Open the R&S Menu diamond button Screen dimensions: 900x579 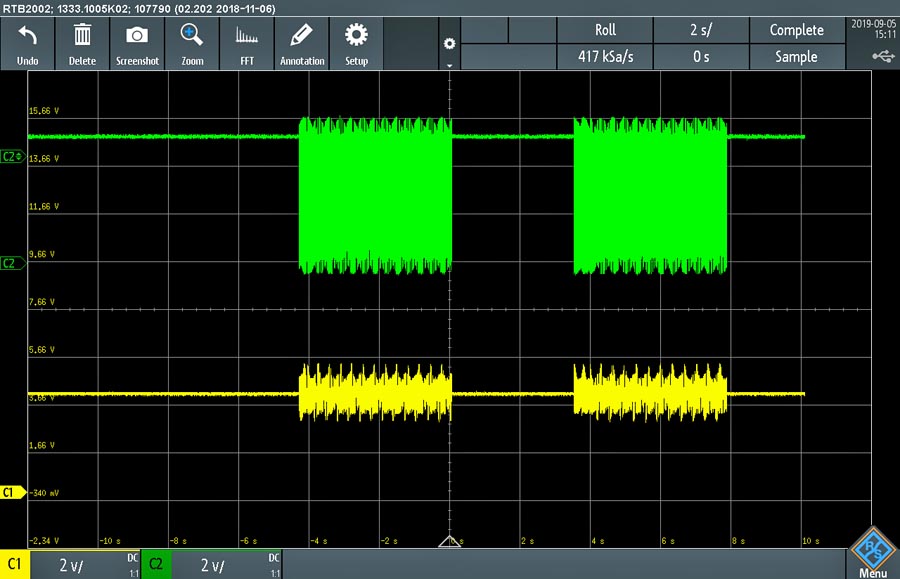tap(872, 551)
